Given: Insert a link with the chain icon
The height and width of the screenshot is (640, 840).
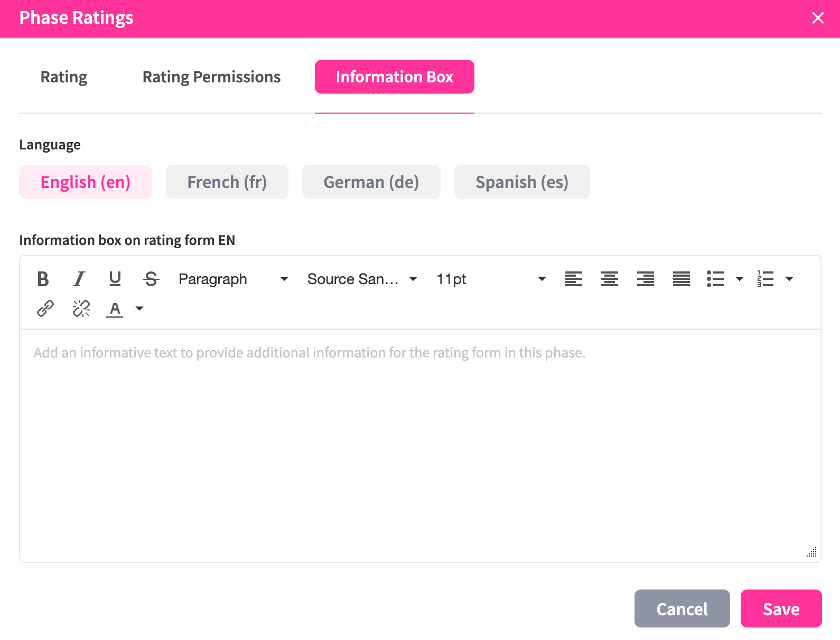Looking at the screenshot, I should tap(45, 308).
